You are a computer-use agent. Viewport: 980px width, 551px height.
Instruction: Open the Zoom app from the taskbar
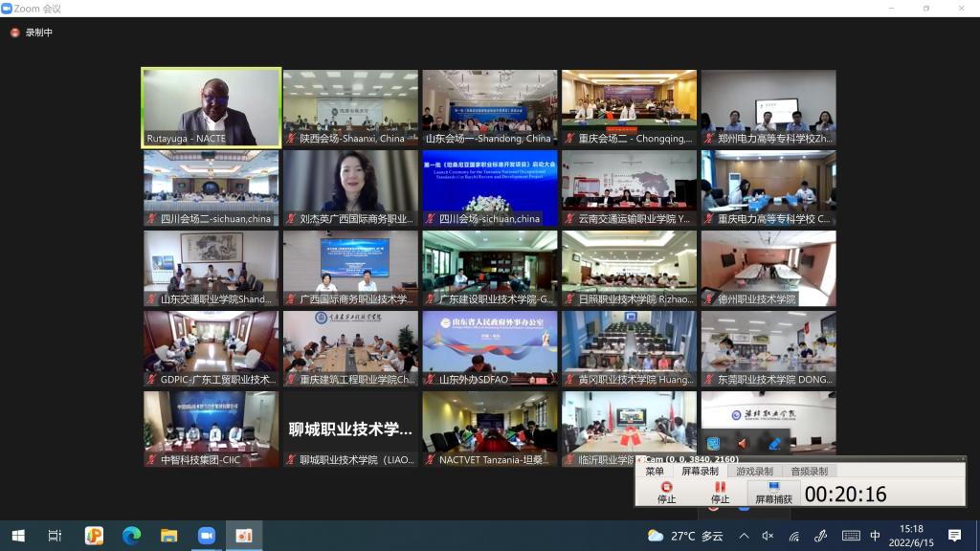[x=207, y=536]
